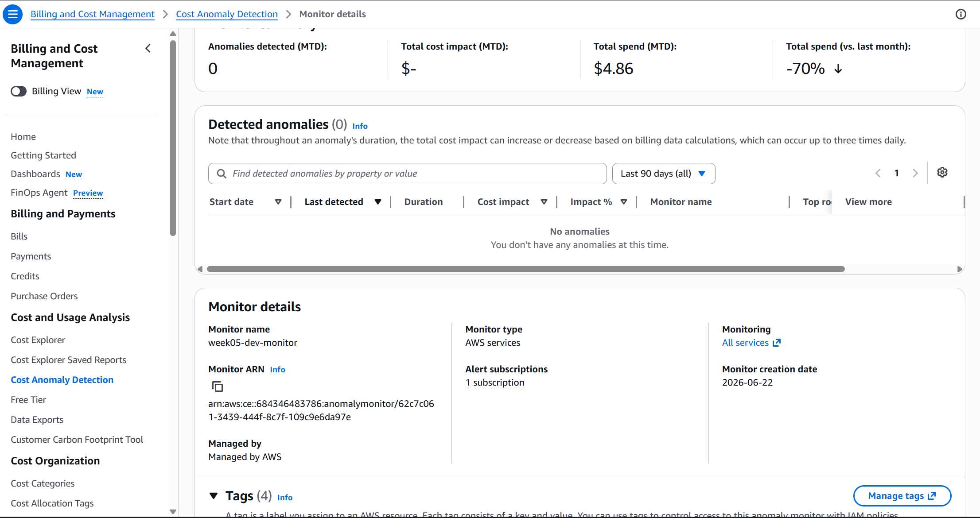This screenshot has height=518, width=980.
Task: Click horizontal scrollbar of anomalies table
Action: coord(525,269)
